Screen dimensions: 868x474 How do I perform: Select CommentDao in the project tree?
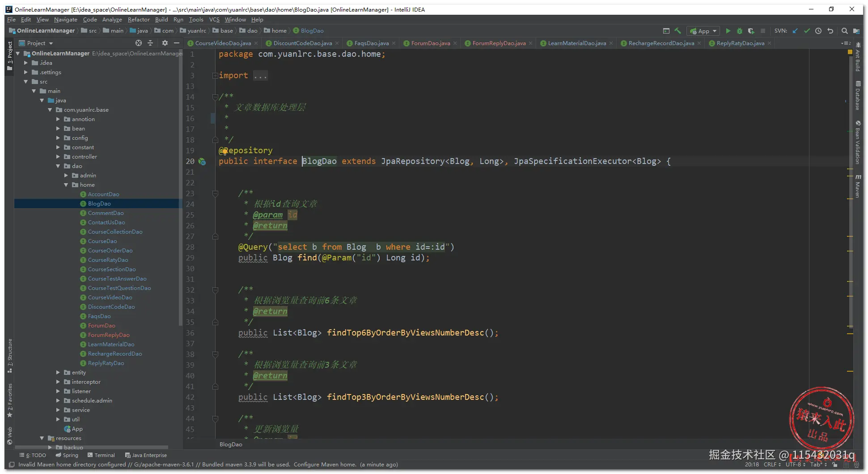pyautogui.click(x=106, y=213)
